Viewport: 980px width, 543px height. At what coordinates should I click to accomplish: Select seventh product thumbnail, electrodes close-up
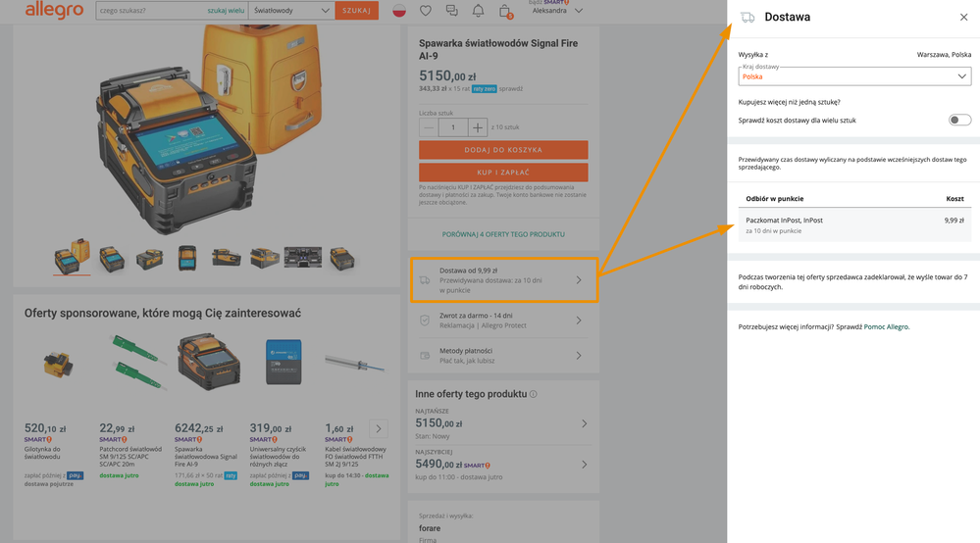(x=303, y=257)
